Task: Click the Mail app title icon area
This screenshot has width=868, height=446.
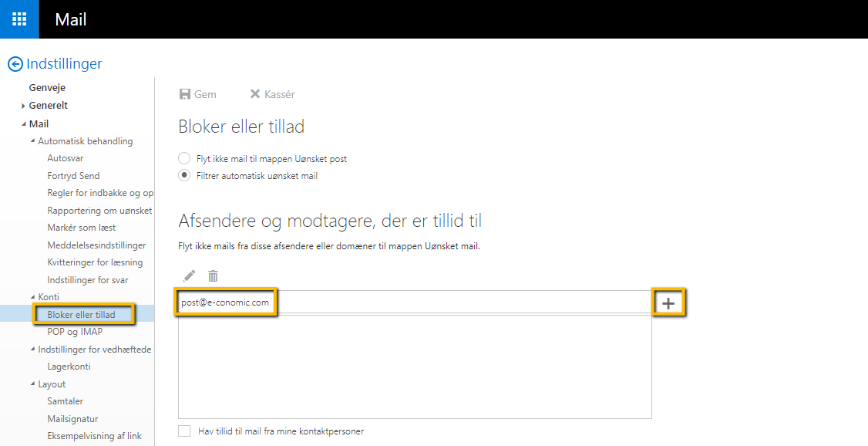Action: point(70,19)
